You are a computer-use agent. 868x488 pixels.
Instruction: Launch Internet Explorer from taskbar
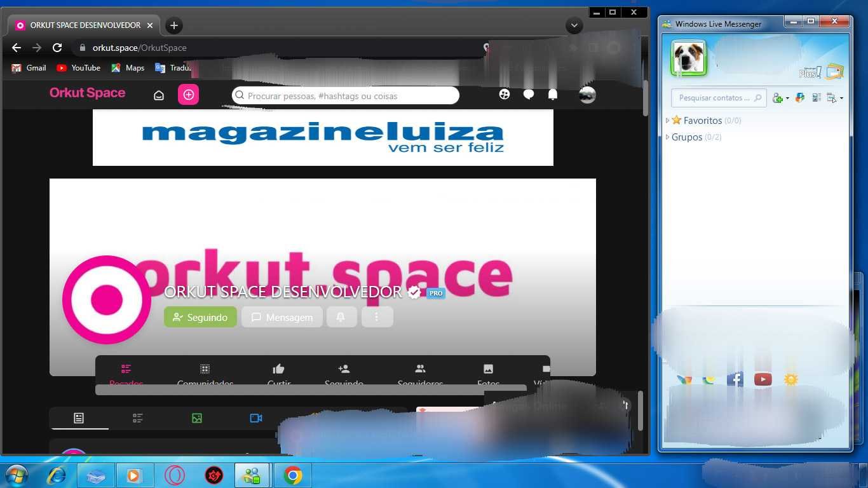tap(57, 475)
